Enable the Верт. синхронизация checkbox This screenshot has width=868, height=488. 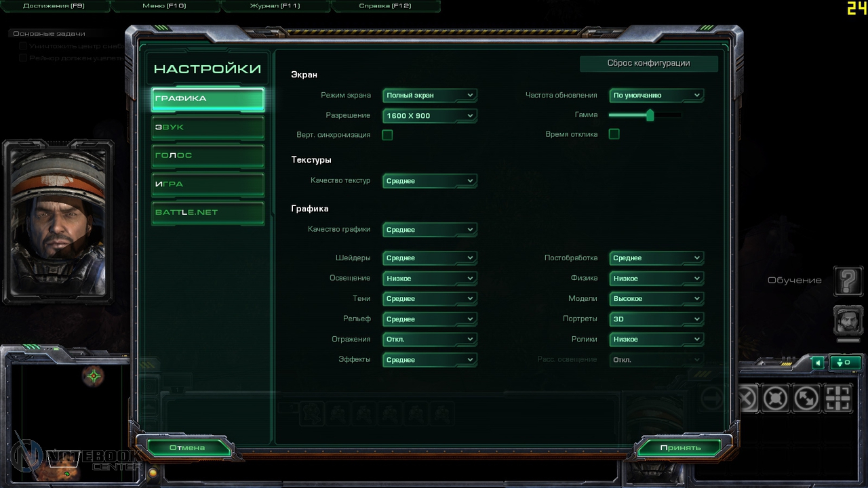coord(387,135)
